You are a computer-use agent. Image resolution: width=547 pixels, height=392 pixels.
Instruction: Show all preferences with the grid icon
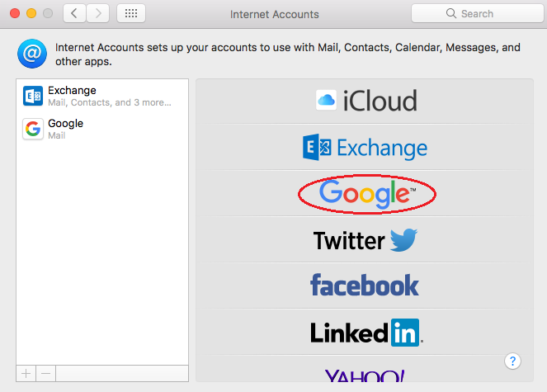131,13
